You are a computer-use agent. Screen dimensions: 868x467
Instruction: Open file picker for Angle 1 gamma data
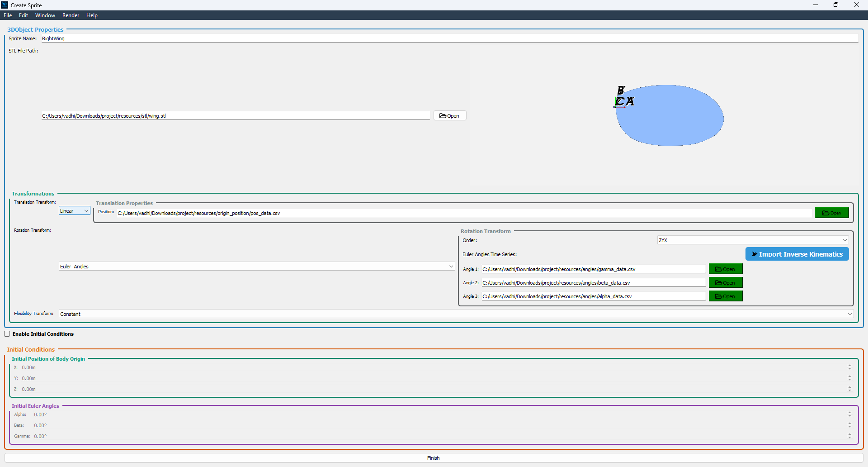725,269
